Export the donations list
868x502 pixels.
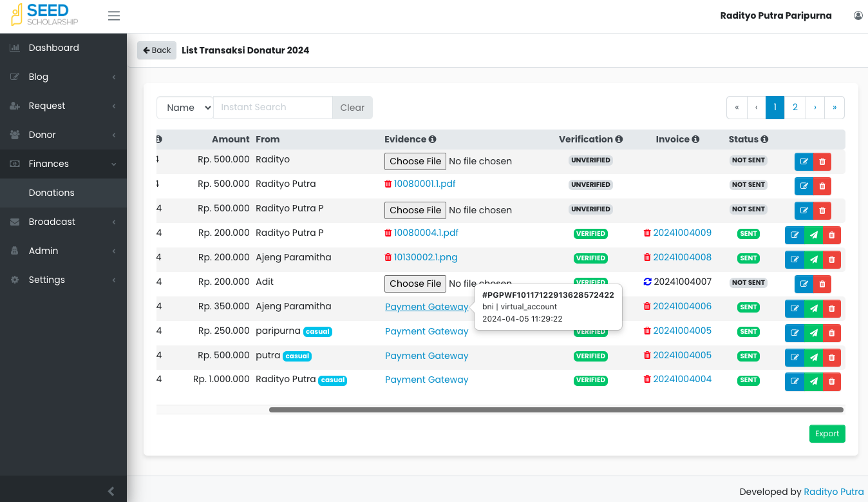tap(827, 434)
